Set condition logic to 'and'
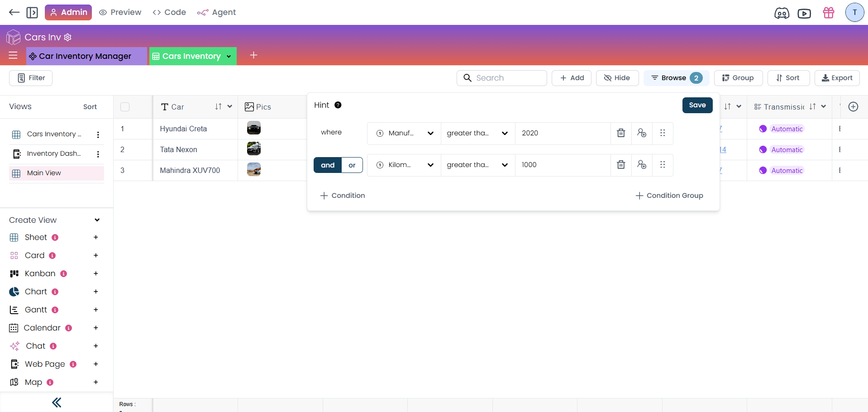 coord(328,165)
